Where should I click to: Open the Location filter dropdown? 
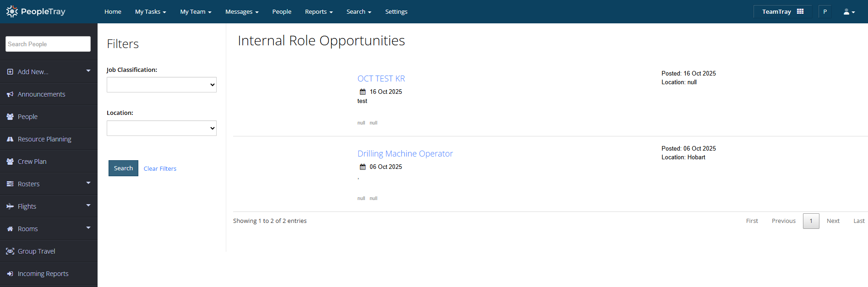[x=161, y=128]
